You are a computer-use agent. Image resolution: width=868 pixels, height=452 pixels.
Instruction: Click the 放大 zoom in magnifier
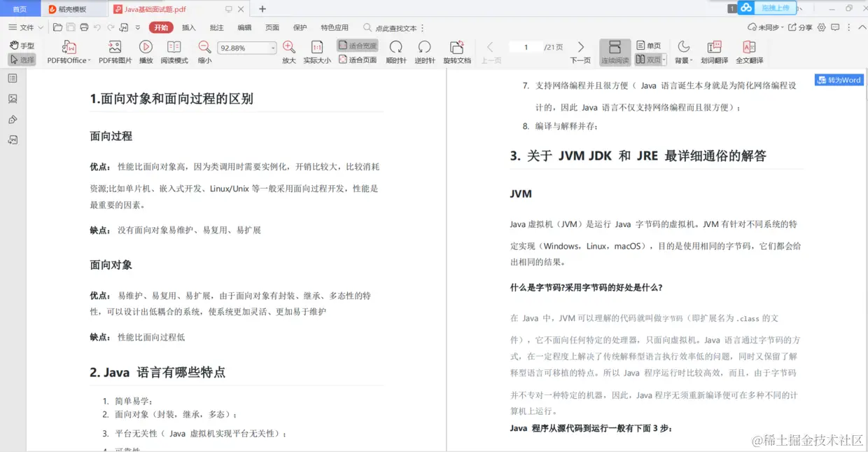pyautogui.click(x=289, y=52)
